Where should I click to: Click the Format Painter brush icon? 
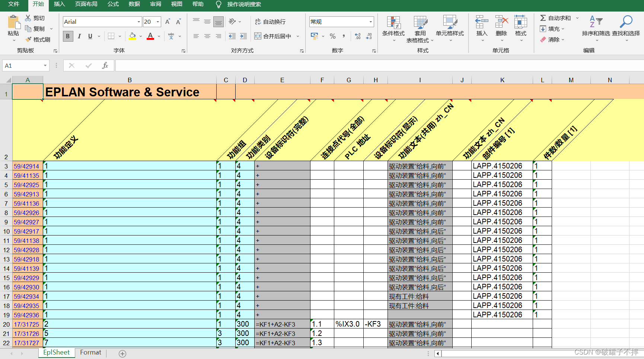click(28, 39)
